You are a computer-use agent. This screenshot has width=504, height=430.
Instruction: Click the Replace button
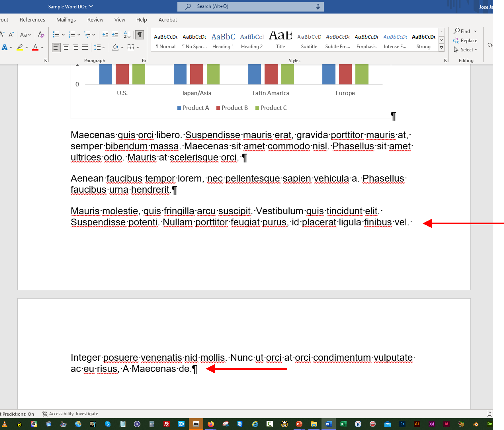coord(465,40)
